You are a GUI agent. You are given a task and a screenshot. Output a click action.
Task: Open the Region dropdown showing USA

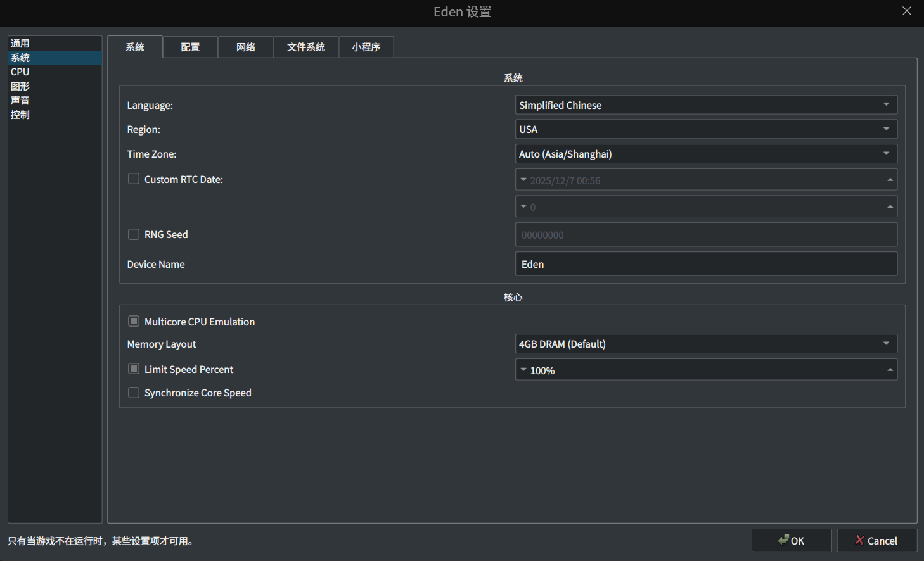tap(706, 129)
